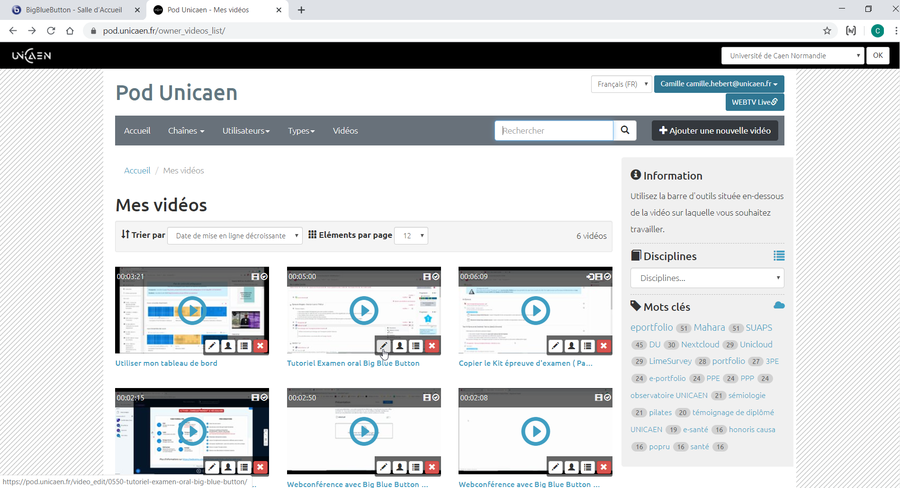Click the 'eportfolio' keyword tag

[651, 327]
